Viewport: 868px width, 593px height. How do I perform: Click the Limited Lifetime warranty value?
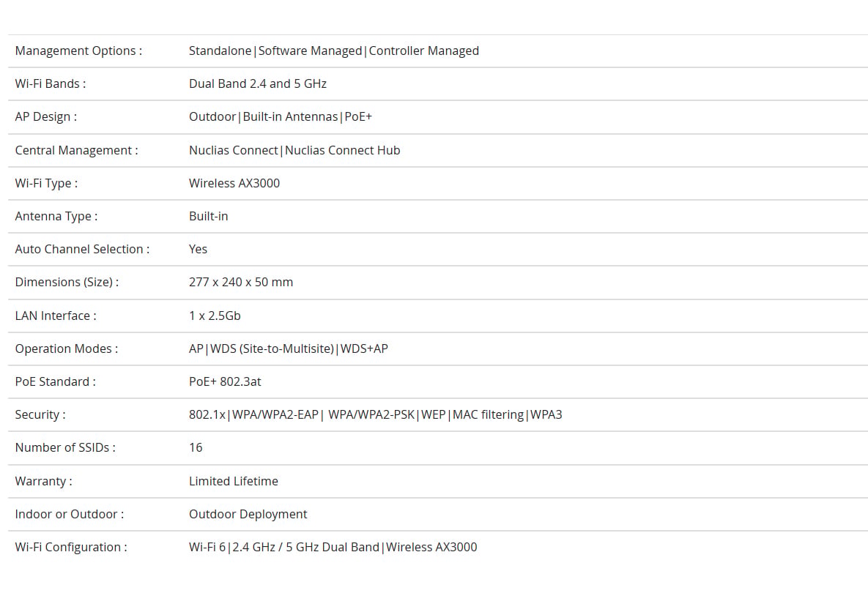(234, 481)
